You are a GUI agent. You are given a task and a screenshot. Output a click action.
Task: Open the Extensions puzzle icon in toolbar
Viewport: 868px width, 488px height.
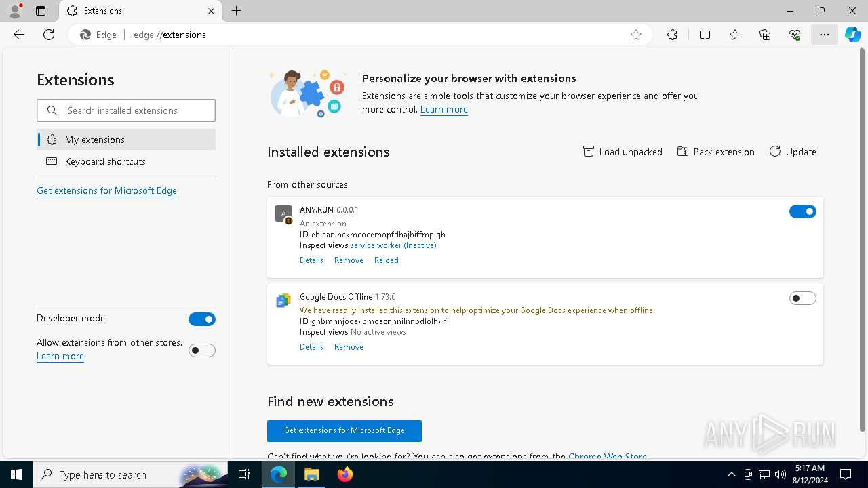(672, 35)
